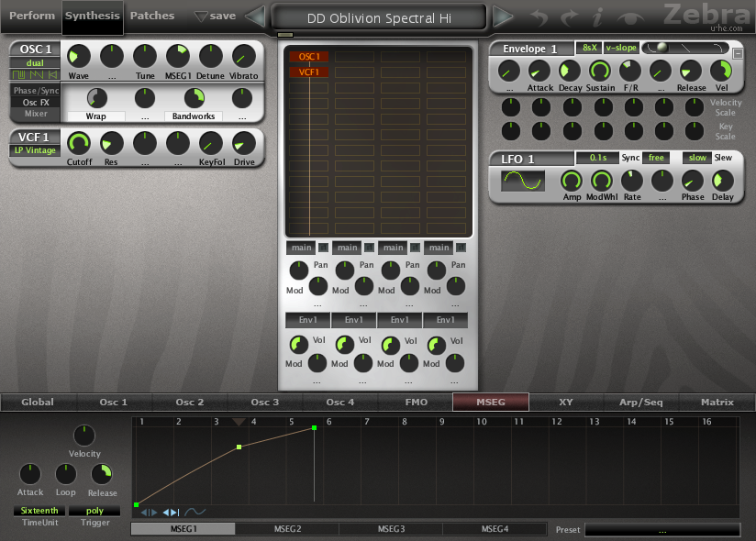Screen dimensions: 756x541
Task: Click the OSC1 module in the grid
Action: click(x=308, y=57)
